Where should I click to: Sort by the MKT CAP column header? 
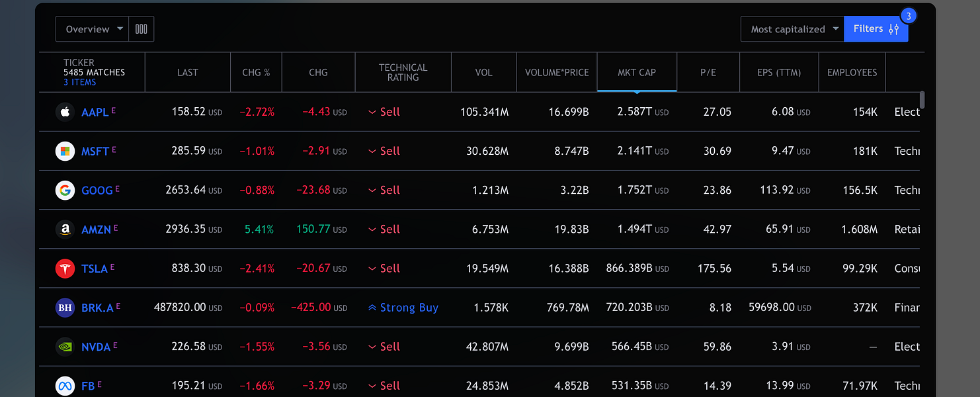click(x=637, y=72)
